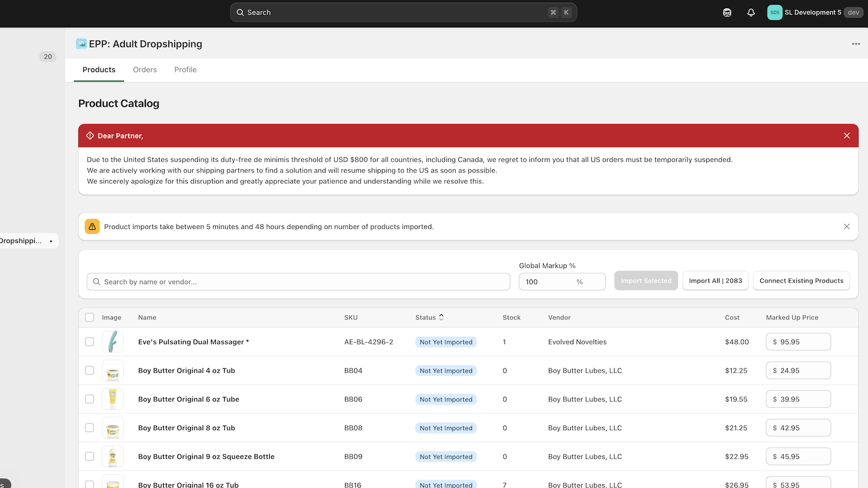Image resolution: width=868 pixels, height=488 pixels.
Task: Select Boy Butter 9 oz Squeeze Bottle checkbox
Action: (90, 457)
